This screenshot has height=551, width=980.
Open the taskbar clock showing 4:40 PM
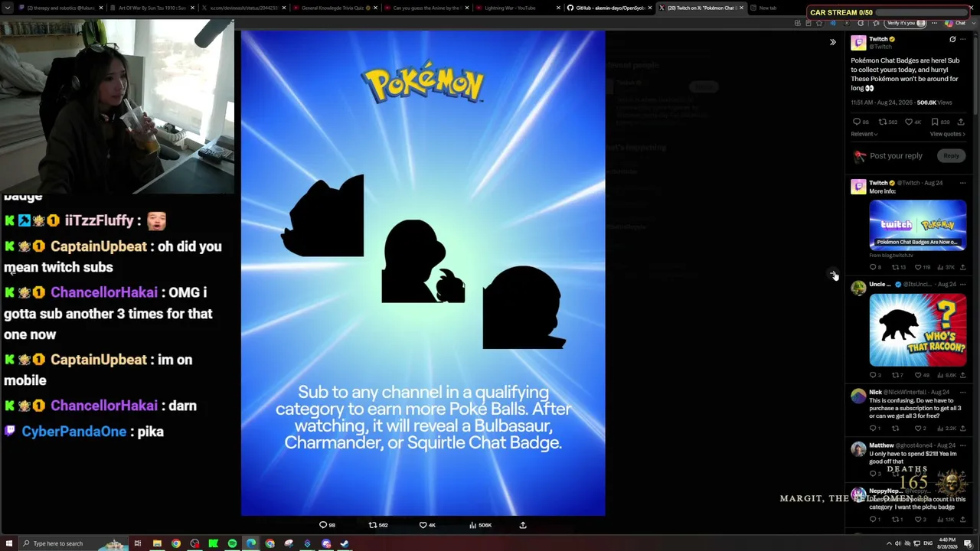pyautogui.click(x=947, y=543)
